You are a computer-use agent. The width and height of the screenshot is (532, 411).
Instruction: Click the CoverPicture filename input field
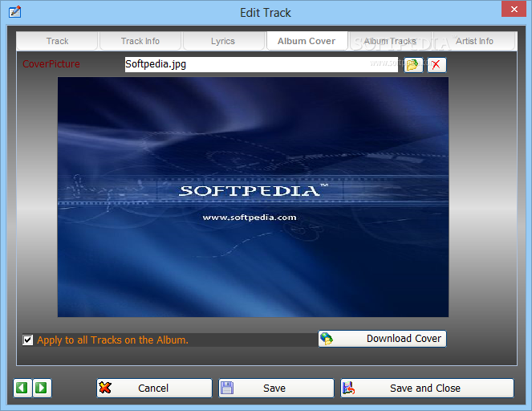(262, 64)
